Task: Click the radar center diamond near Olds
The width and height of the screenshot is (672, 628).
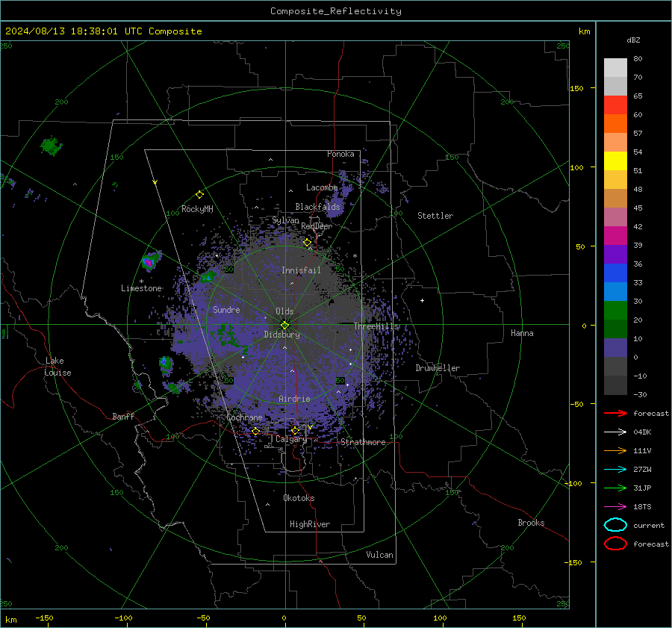Action: pyautogui.click(x=285, y=325)
